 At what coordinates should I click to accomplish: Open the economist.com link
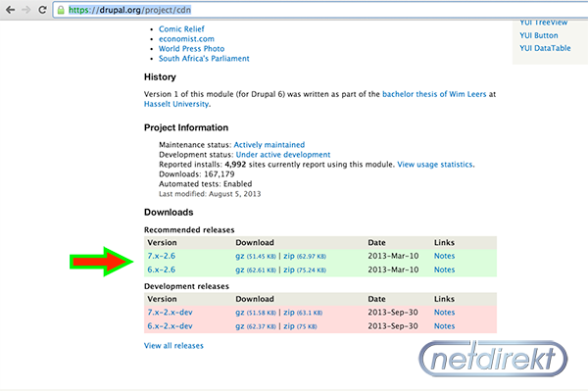[x=186, y=39]
